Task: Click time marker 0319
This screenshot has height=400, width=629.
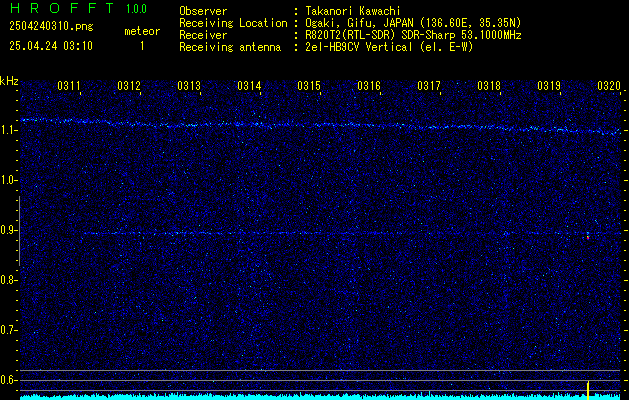Action: pos(549,85)
